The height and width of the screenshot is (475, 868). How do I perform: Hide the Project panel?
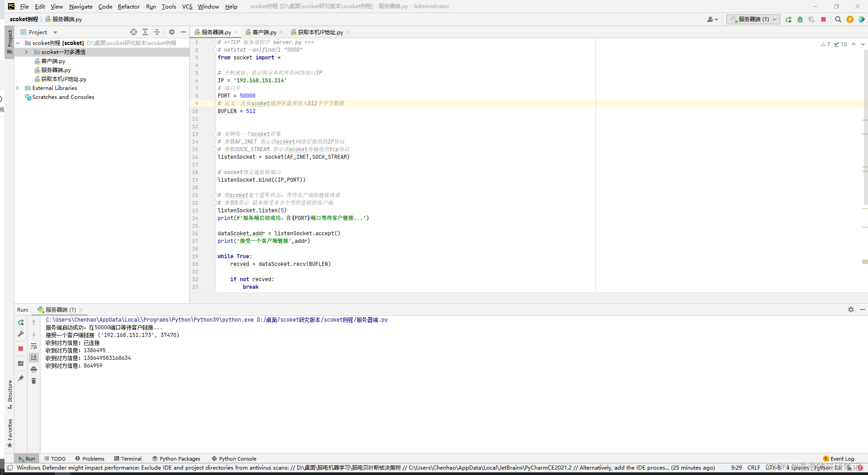[183, 32]
